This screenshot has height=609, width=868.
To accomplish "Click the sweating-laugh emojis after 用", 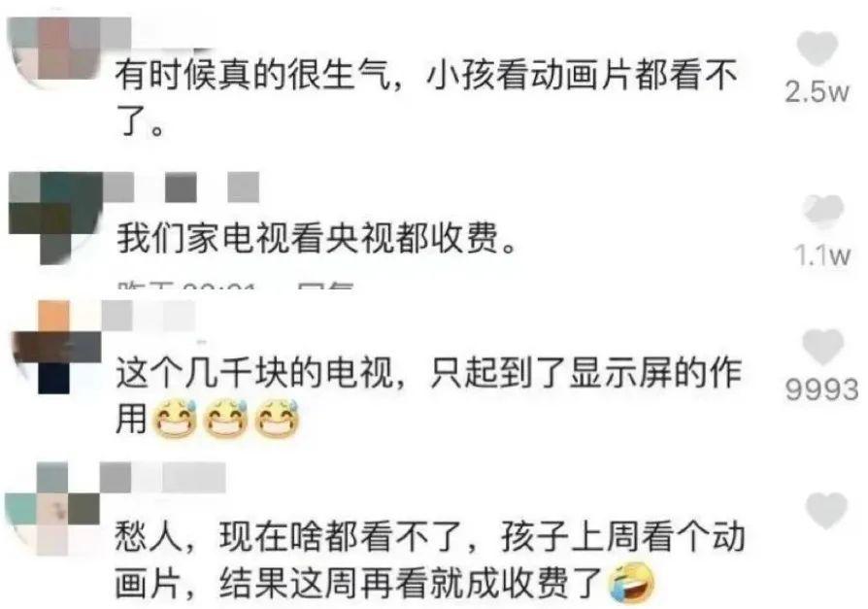I will [226, 419].
